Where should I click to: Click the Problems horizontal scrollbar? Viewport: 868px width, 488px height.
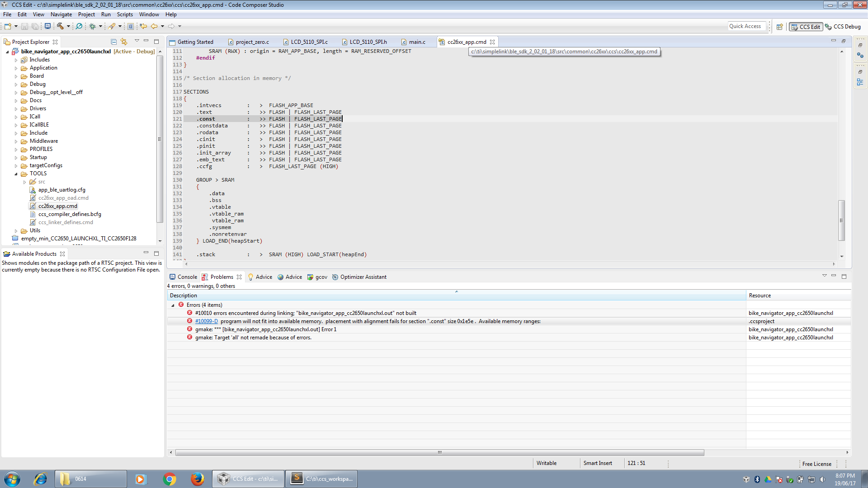(439, 452)
